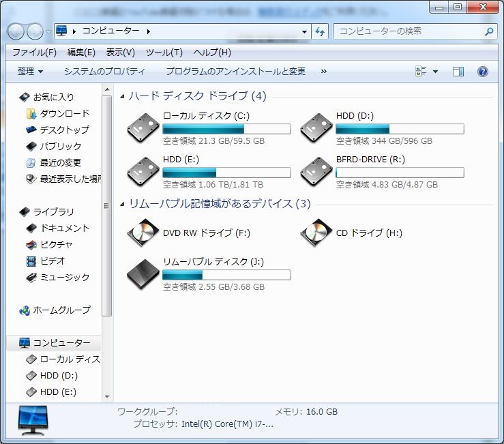Click the change view icon in toolbar
Viewport: 504px width, 444px height.
[x=421, y=72]
